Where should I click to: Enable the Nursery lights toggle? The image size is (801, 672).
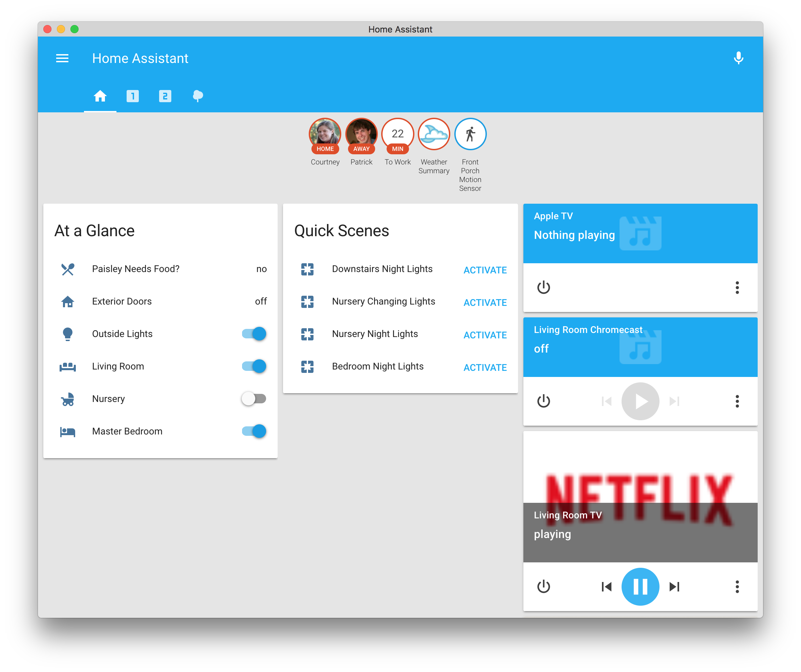pos(254,399)
